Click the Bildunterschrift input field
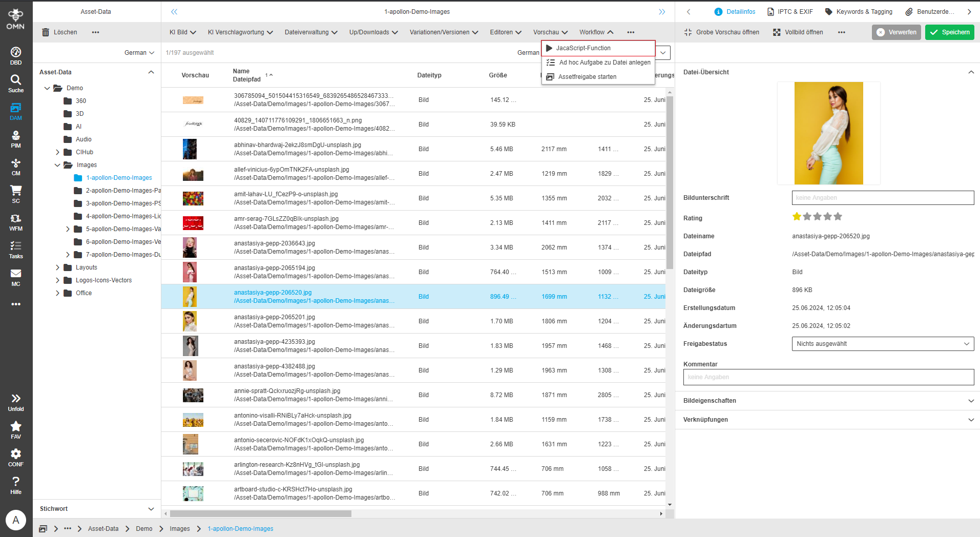This screenshot has height=537, width=980. tap(882, 198)
